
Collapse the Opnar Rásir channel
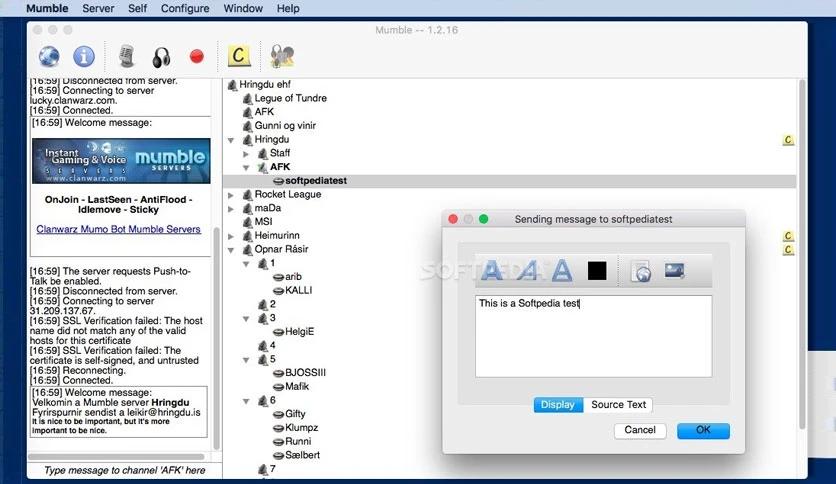(x=231, y=250)
